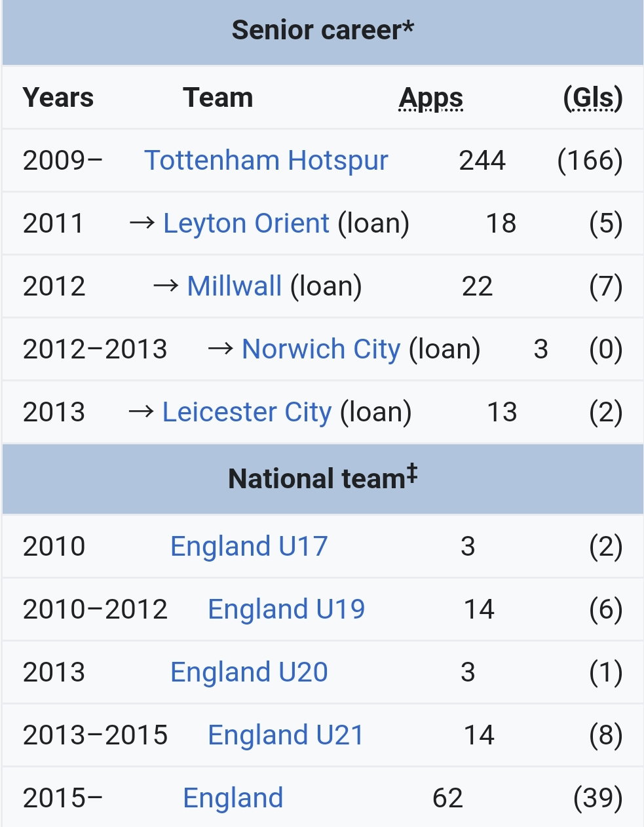Click the Years column header
The height and width of the screenshot is (827, 644).
click(x=58, y=98)
